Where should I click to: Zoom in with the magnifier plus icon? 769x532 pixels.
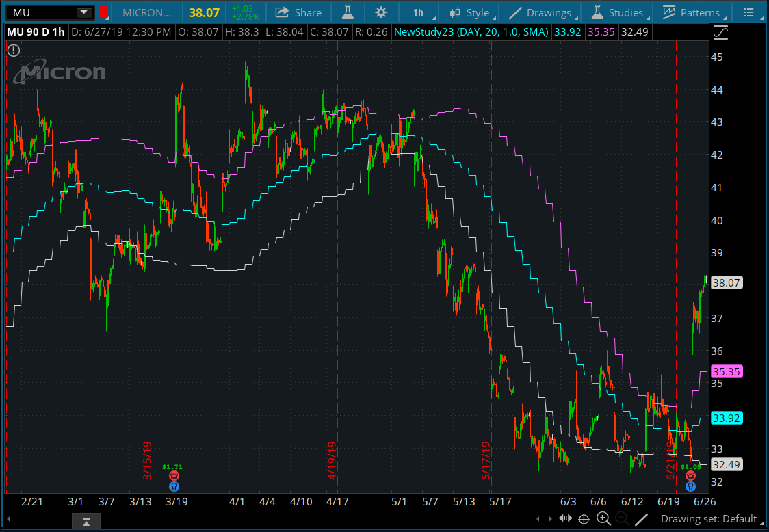(x=603, y=519)
